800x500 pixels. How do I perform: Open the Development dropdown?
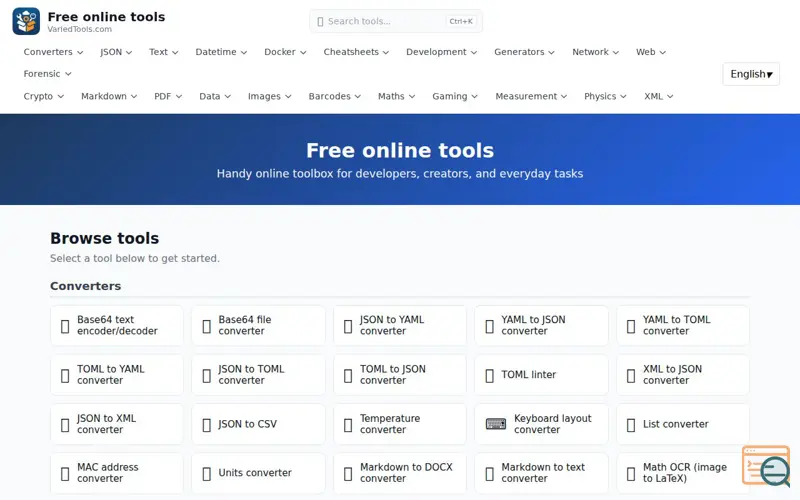(x=441, y=52)
